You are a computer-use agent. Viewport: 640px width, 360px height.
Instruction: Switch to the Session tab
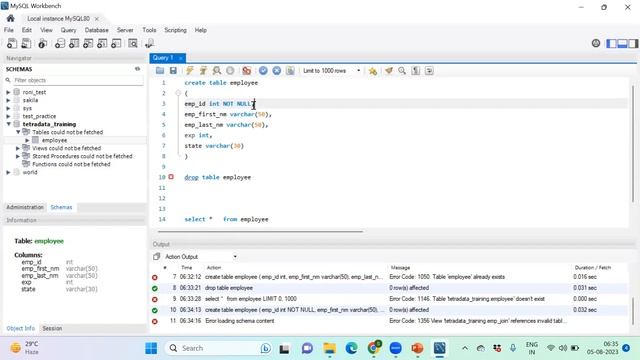(52, 328)
